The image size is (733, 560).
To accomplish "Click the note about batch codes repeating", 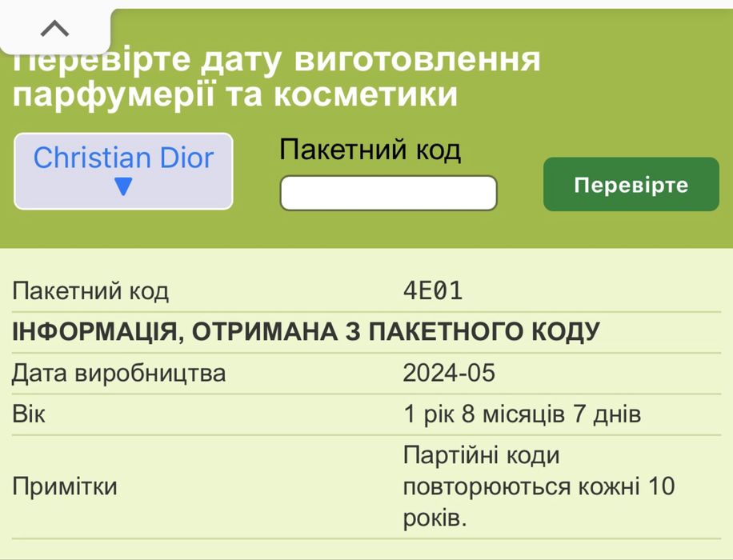I will [538, 486].
